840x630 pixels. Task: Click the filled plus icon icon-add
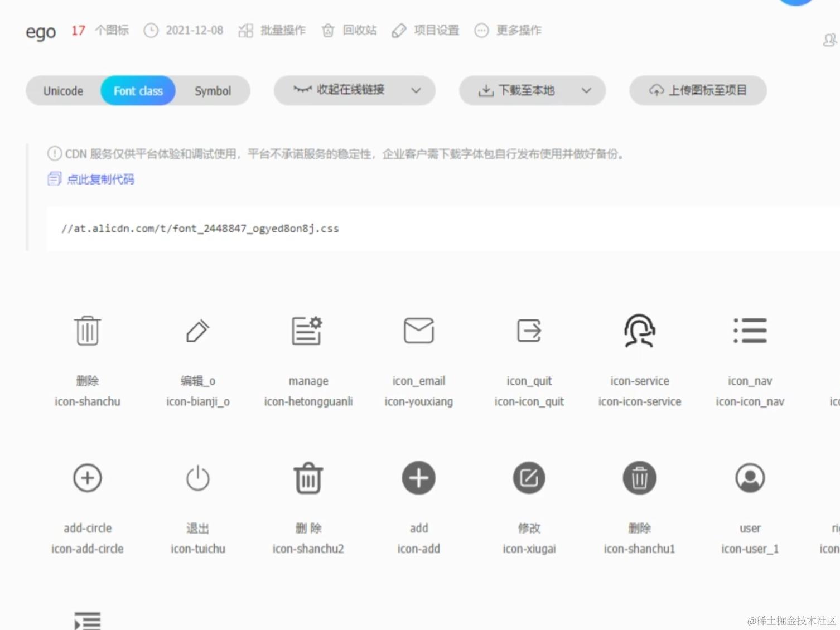pos(419,478)
